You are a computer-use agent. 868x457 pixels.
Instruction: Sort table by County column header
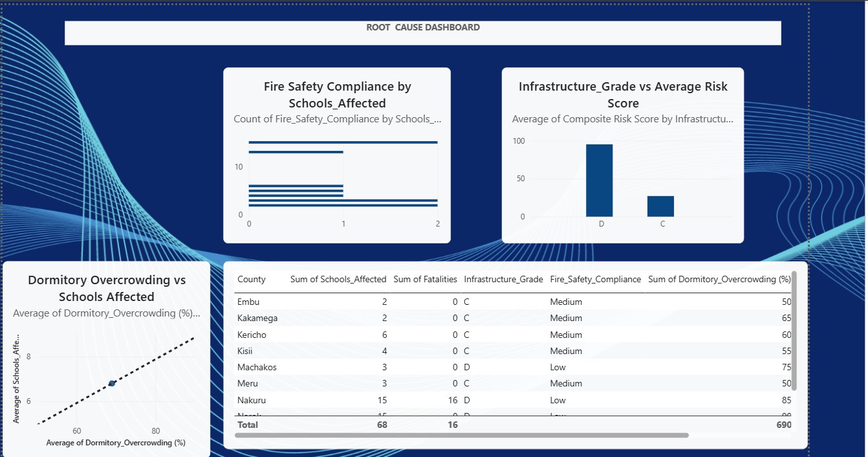point(252,280)
